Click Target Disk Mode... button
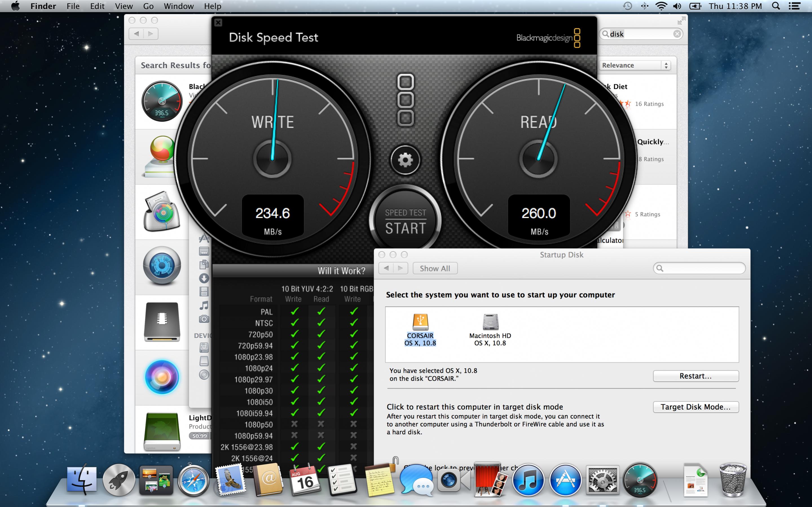The width and height of the screenshot is (812, 507). click(696, 407)
